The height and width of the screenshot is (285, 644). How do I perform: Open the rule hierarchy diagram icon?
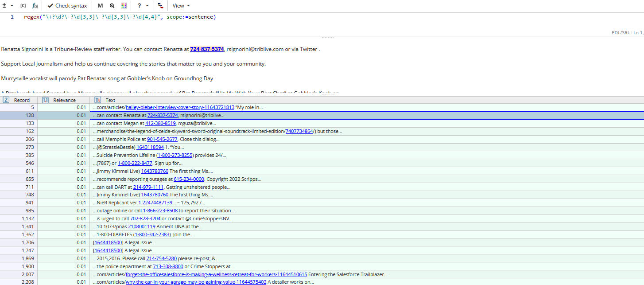[x=160, y=5]
